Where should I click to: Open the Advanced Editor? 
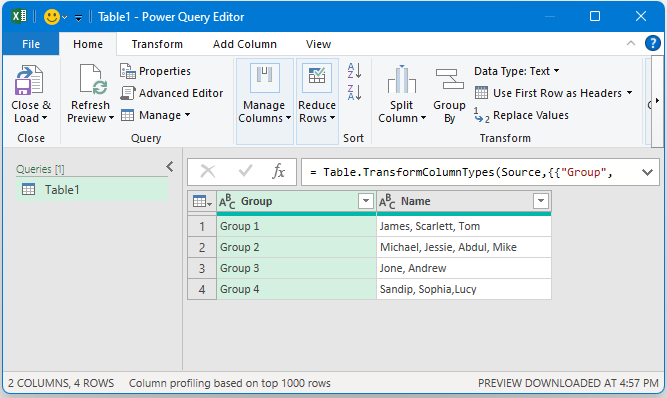point(171,93)
